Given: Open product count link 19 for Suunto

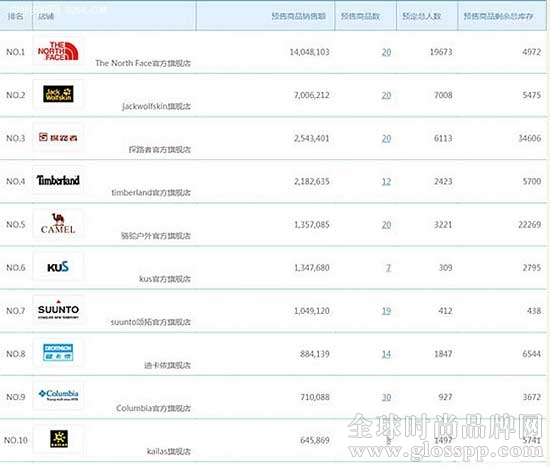Looking at the screenshot, I should (x=386, y=311).
